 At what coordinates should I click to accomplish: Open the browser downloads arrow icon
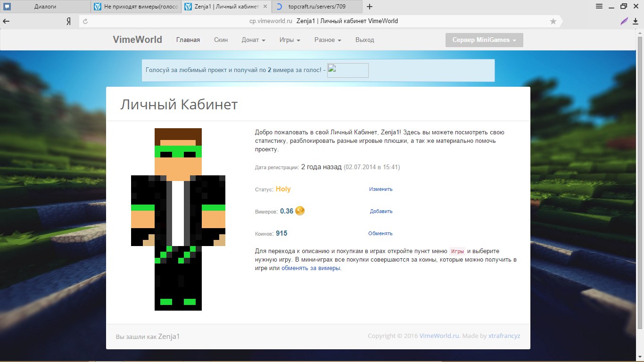point(636,21)
